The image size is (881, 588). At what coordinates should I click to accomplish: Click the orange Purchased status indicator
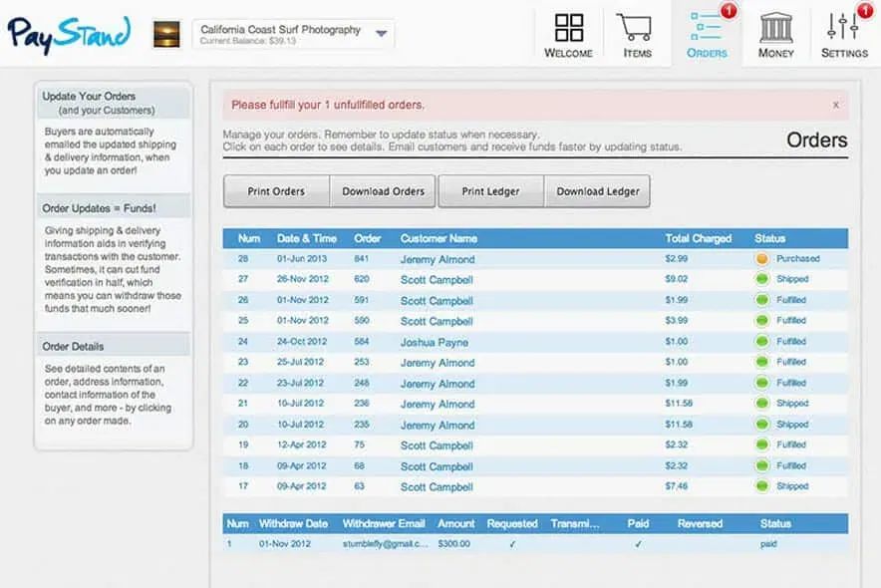pos(762,259)
